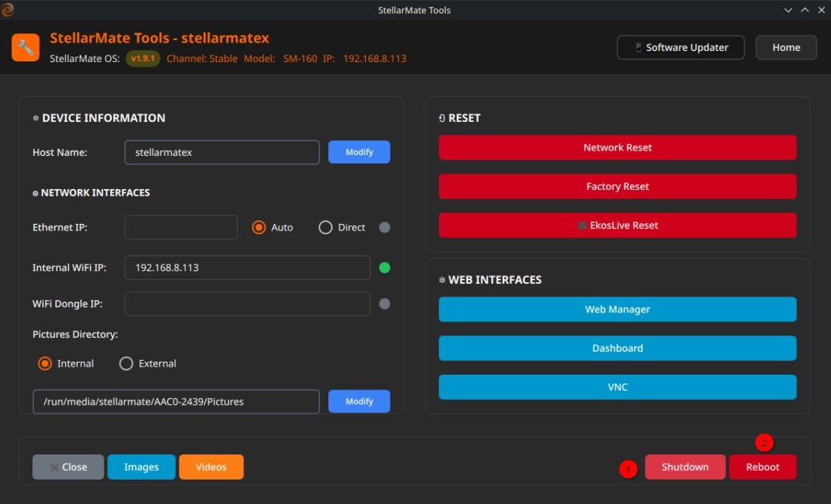Viewport: 831px width, 504px height.
Task: Click the Channel: Stable text
Action: (x=202, y=59)
